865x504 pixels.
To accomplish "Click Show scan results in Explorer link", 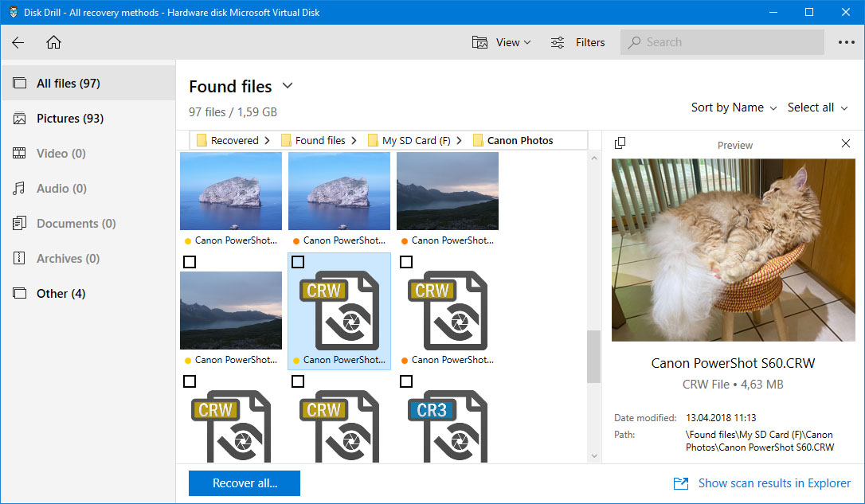I will (774, 483).
